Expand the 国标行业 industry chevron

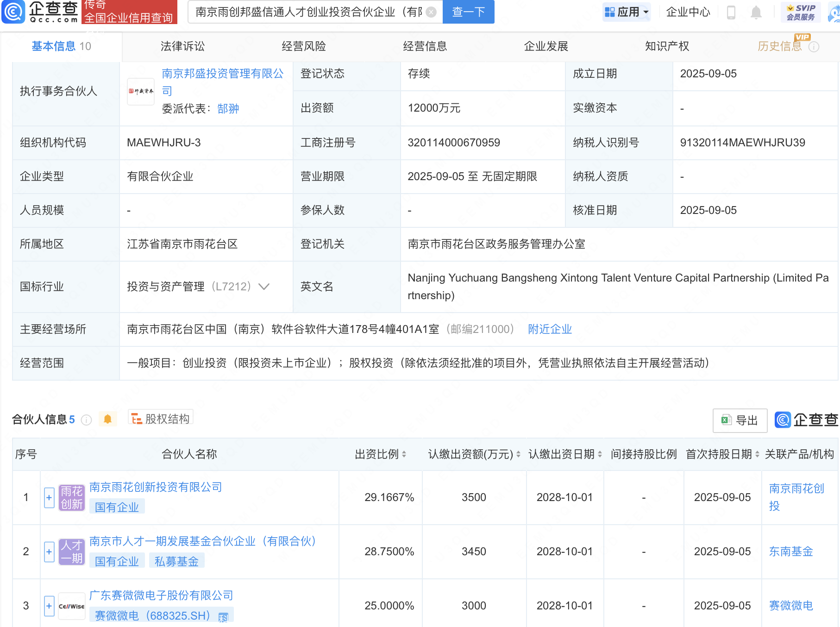tap(264, 287)
